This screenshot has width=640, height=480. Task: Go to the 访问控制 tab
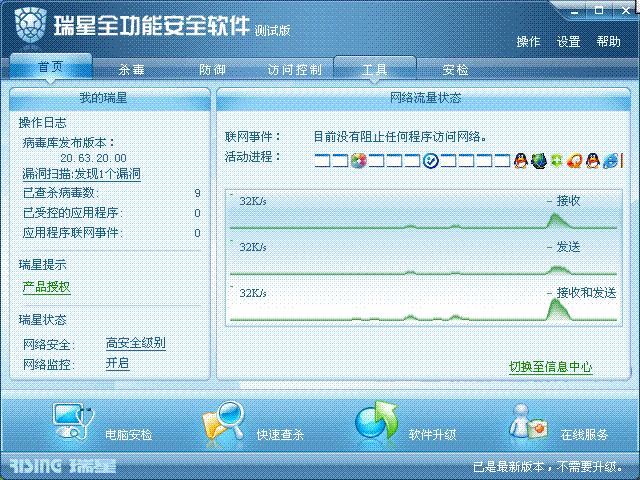(295, 70)
